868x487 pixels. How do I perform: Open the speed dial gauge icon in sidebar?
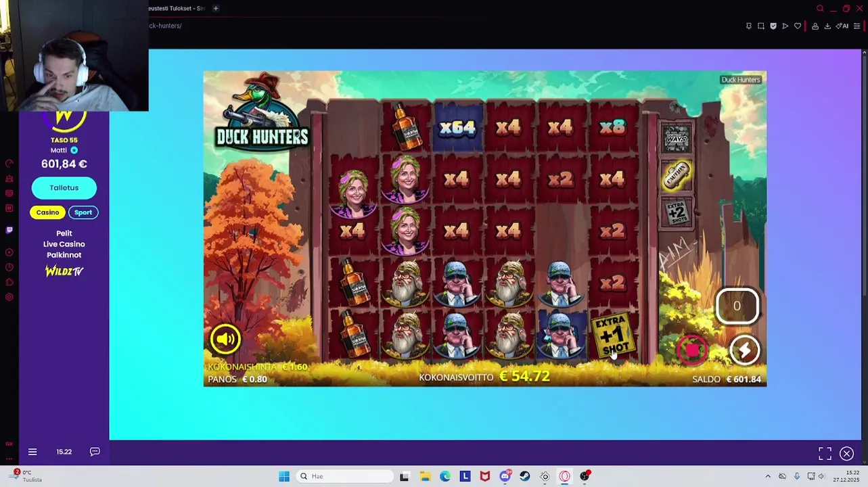coord(9,163)
